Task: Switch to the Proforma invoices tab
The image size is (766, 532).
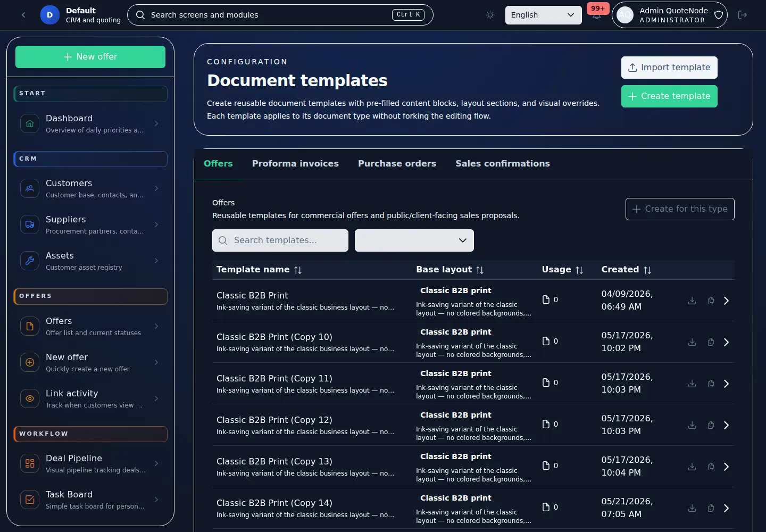Action: [295, 164]
